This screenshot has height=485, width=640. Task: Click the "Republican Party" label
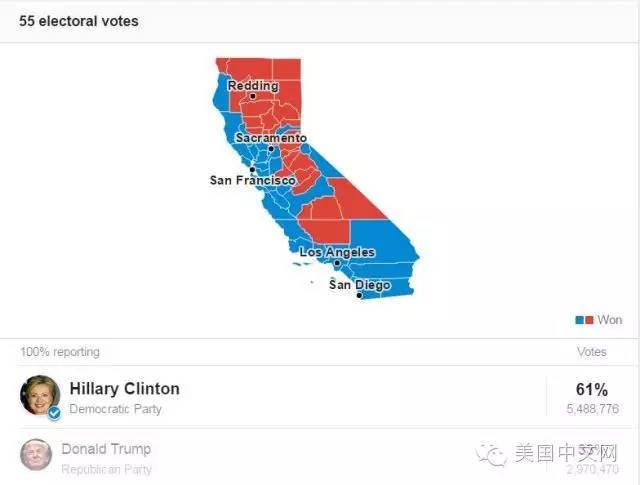coord(107,469)
